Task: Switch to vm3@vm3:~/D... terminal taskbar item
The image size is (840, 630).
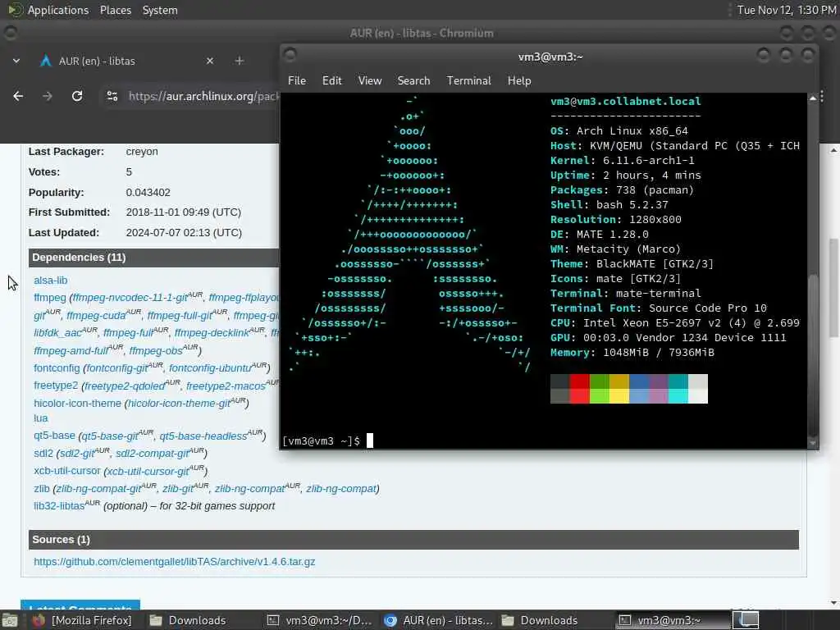Action: coord(320,620)
